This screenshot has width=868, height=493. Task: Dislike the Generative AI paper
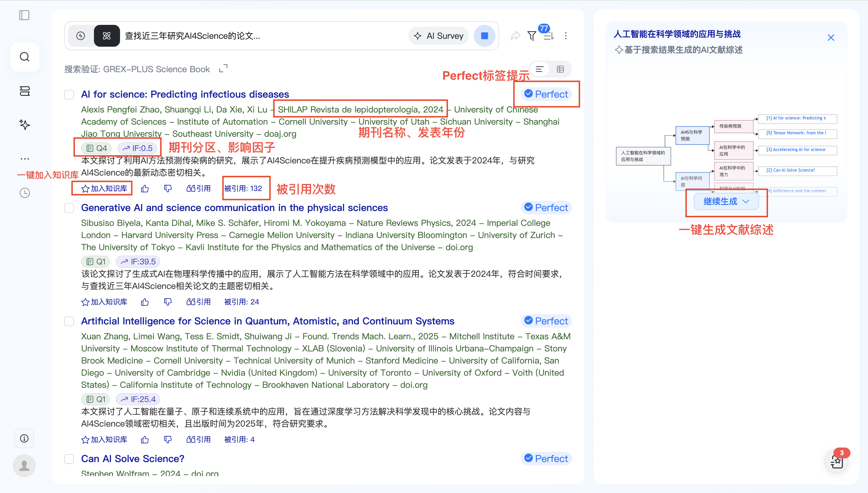pos(168,302)
